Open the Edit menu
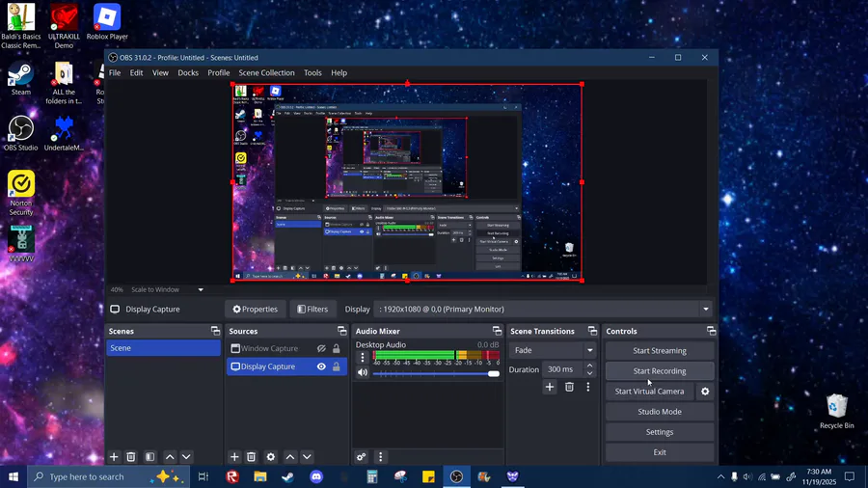 [x=136, y=72]
